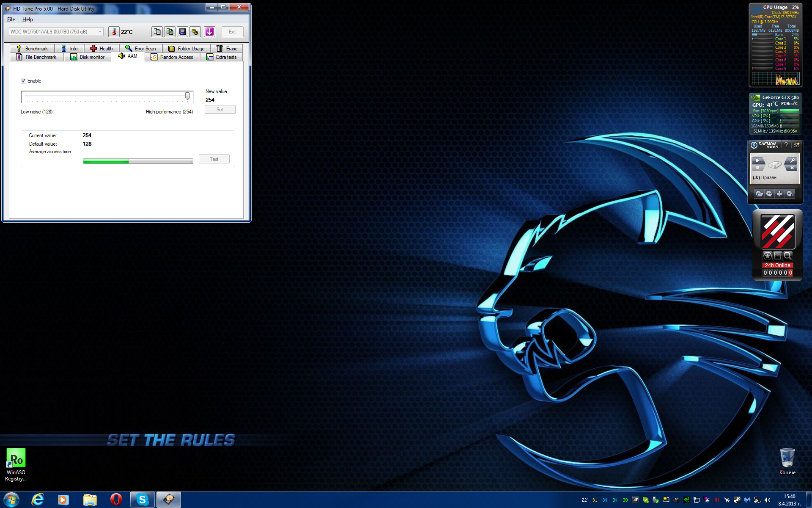Click the AAM slider handle

pyautogui.click(x=187, y=97)
